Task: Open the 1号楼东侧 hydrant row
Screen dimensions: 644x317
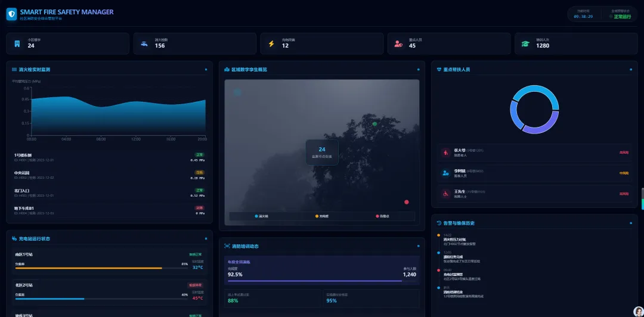Action: pyautogui.click(x=109, y=157)
